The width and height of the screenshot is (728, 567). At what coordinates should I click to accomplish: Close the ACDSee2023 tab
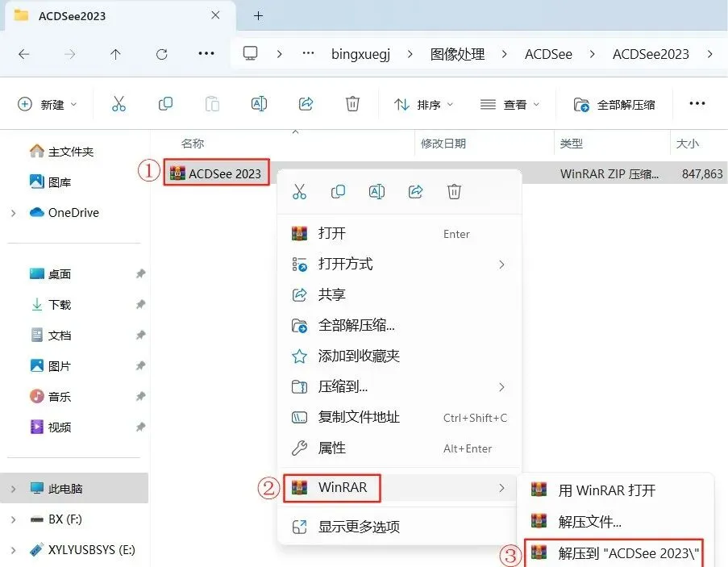click(215, 15)
